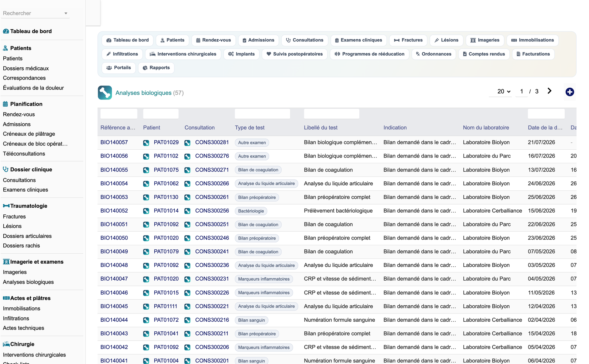This screenshot has height=364, width=589.
Task: Click Bilan sanguin badge in BIO140044 row
Action: coord(252,320)
